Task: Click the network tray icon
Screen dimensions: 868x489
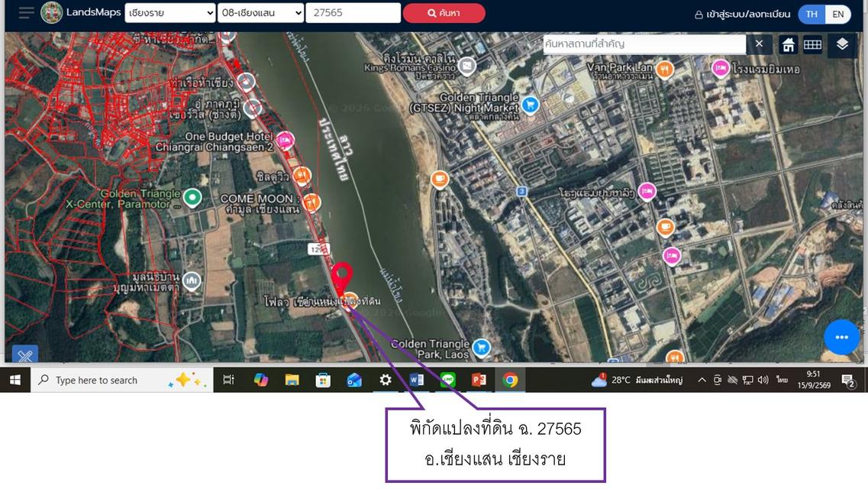Action: coord(748,380)
